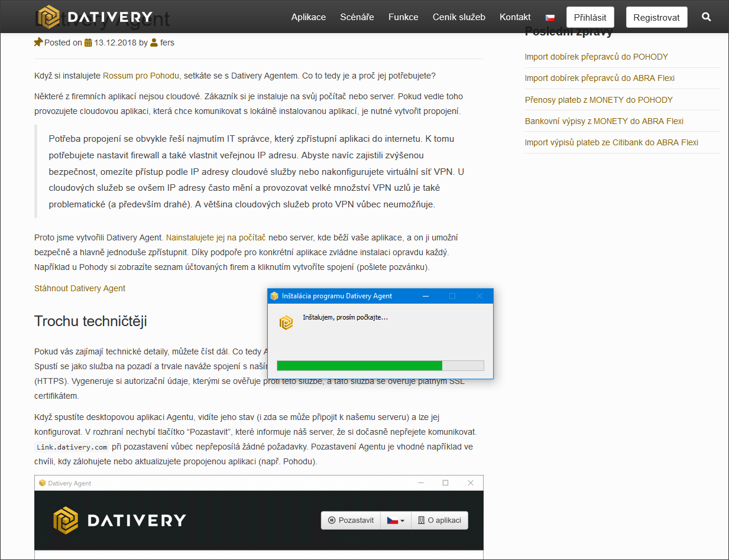Click Inštalujem, prosím počkajte text
The image size is (729, 560).
click(345, 317)
